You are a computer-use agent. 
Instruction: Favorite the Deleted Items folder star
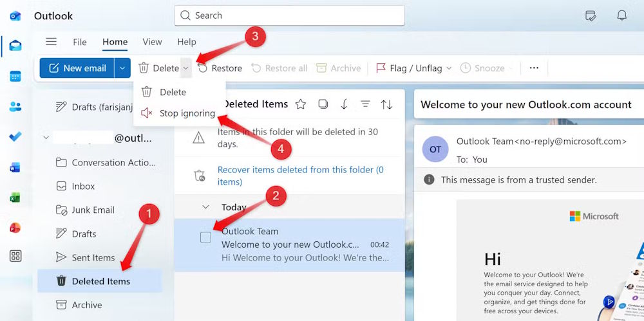(301, 104)
